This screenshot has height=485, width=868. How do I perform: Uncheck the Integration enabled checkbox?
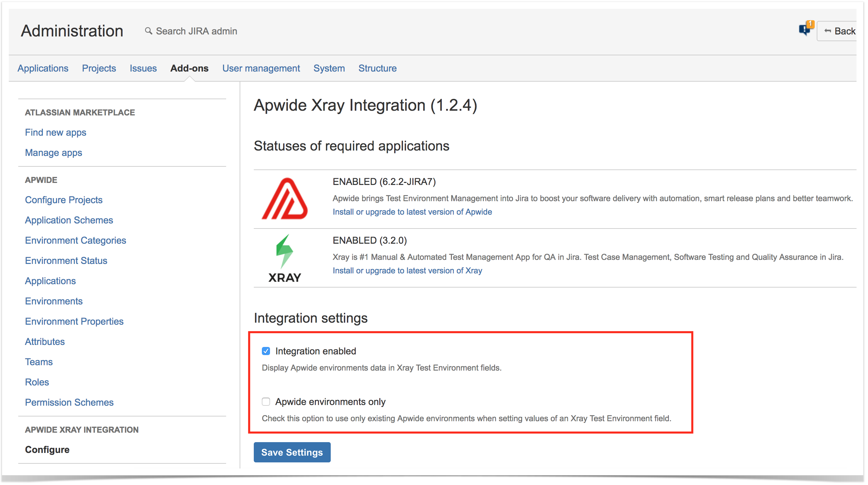(x=266, y=351)
